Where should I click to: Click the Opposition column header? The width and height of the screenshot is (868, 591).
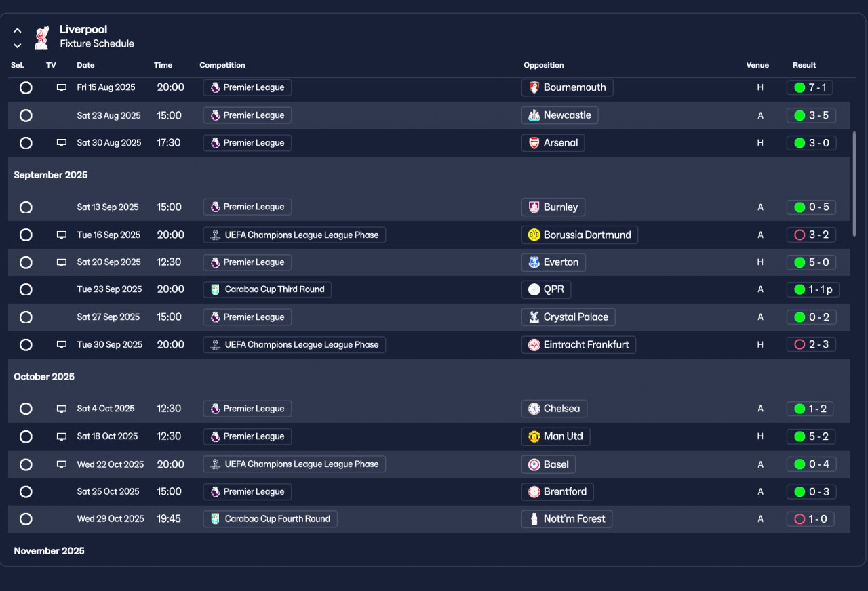tap(544, 66)
